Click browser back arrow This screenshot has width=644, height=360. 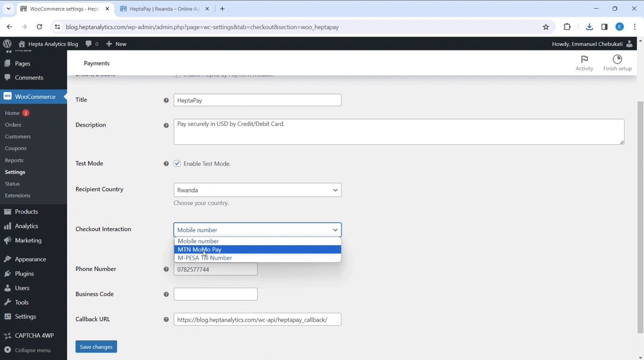tap(9, 27)
